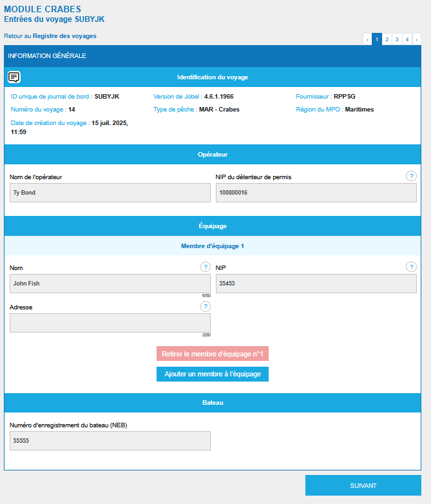Open page 4 in pagination
Viewport: 431px width, 504px height.
(x=407, y=39)
